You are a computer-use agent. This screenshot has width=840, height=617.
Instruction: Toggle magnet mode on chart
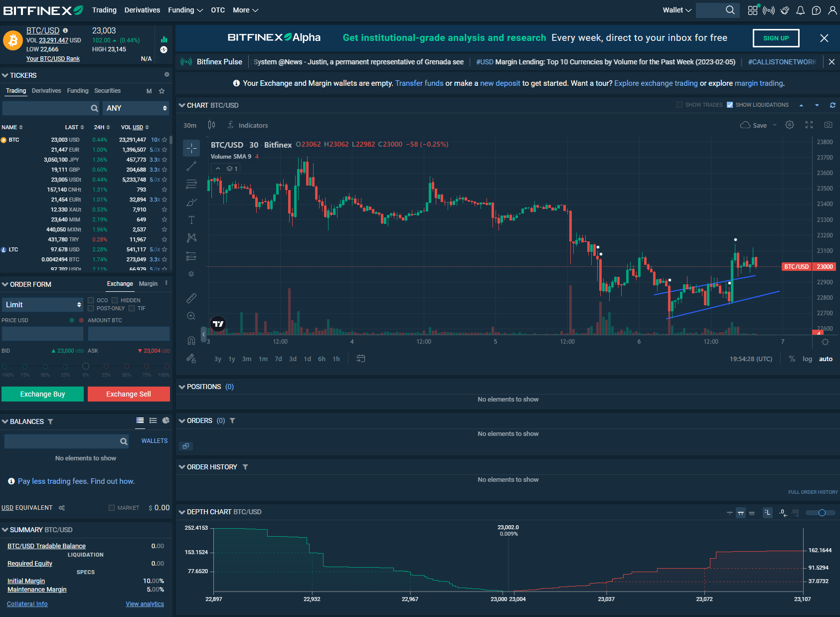pyautogui.click(x=191, y=341)
